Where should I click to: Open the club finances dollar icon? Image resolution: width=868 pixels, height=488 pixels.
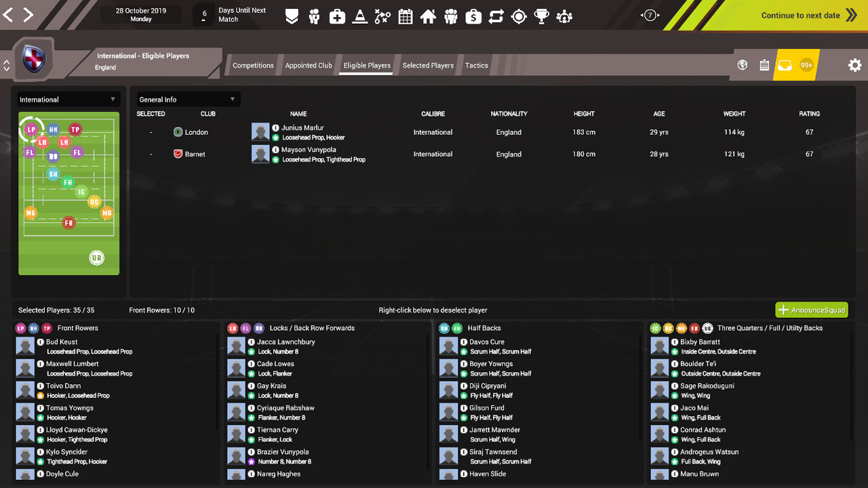(x=473, y=16)
